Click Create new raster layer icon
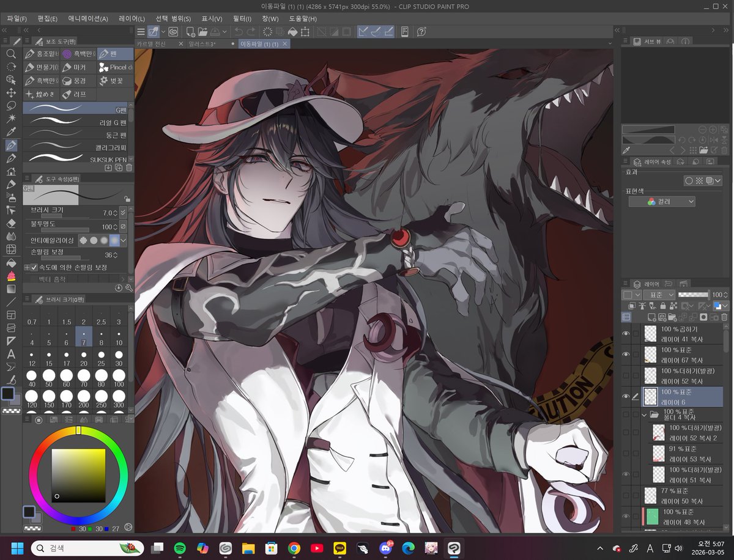This screenshot has width=734, height=560. (x=651, y=318)
